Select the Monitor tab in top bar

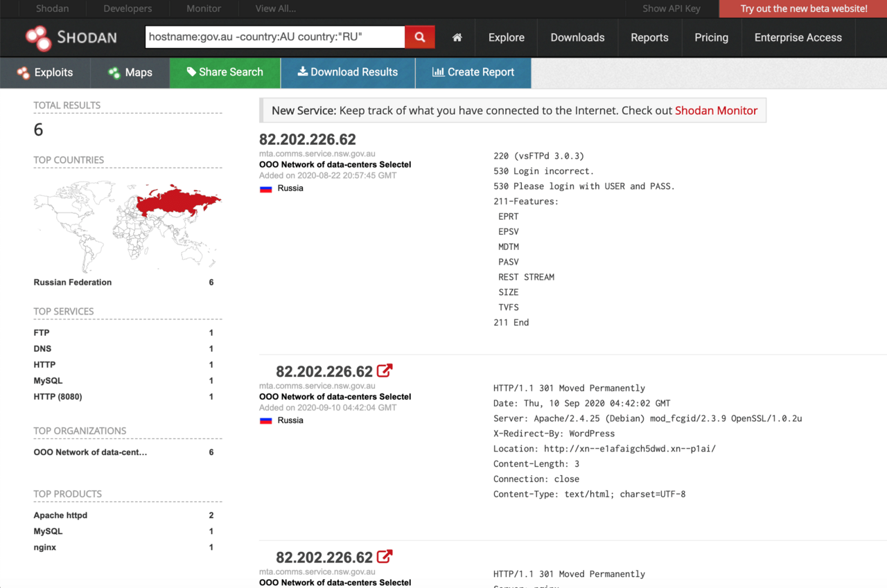pyautogui.click(x=204, y=8)
